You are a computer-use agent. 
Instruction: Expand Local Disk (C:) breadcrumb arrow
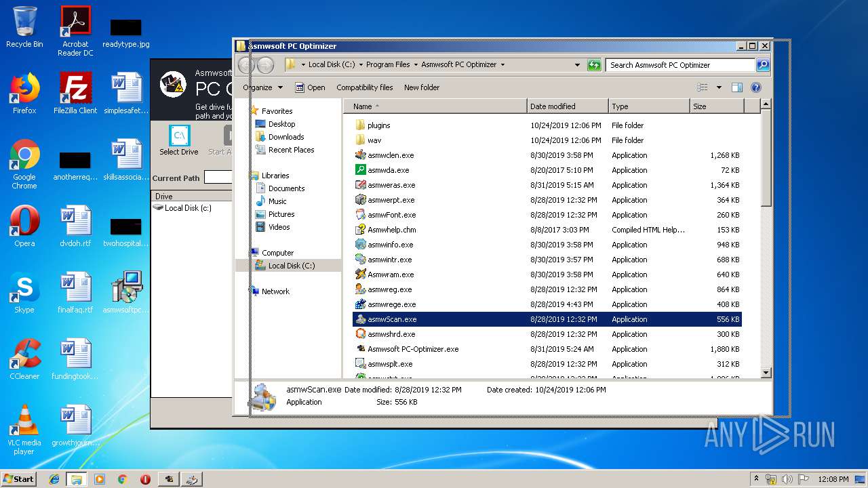click(x=360, y=65)
